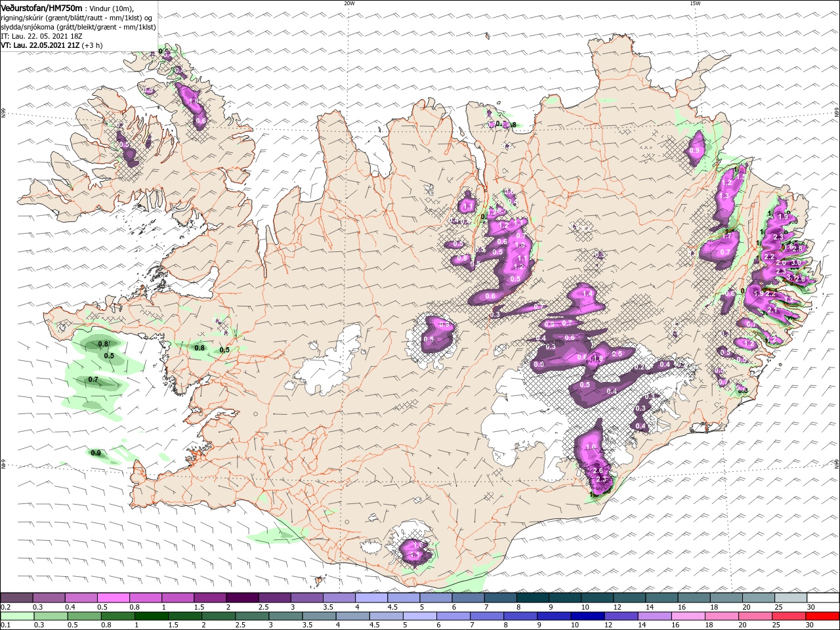This screenshot has width=840, height=630.
Task: Click the violet 12 swatch in rain legend
Action: 621,616
